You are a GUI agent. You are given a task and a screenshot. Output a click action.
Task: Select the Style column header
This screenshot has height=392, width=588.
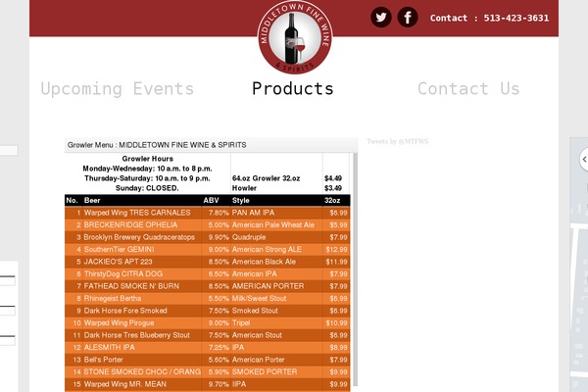point(241,200)
